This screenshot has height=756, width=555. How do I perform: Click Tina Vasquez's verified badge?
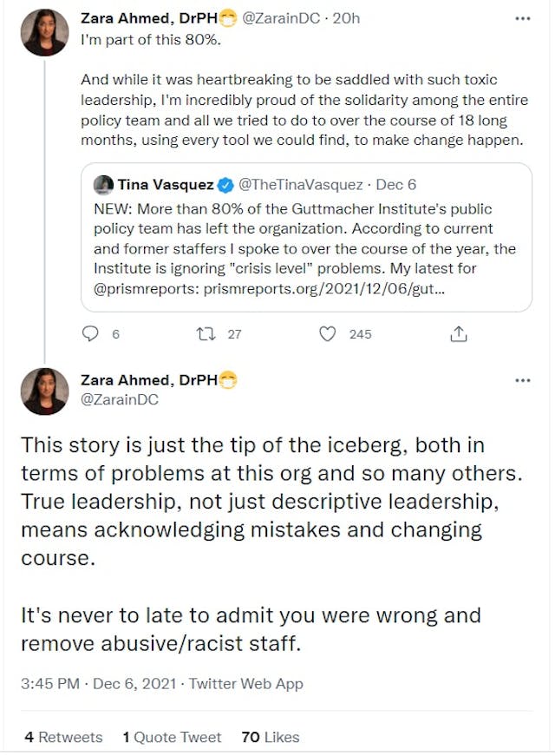click(225, 184)
